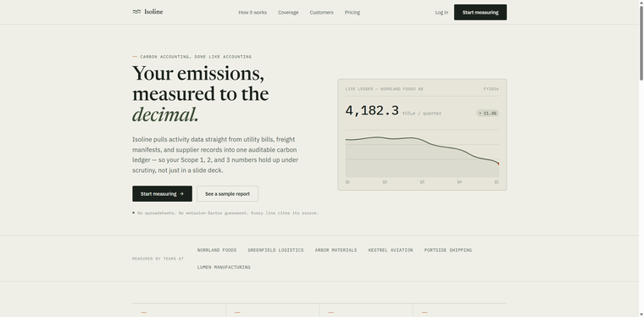Viewport: 644px width, 317px height.
Task: Click the page vertical scrollbar thumb
Action: tap(641, 42)
